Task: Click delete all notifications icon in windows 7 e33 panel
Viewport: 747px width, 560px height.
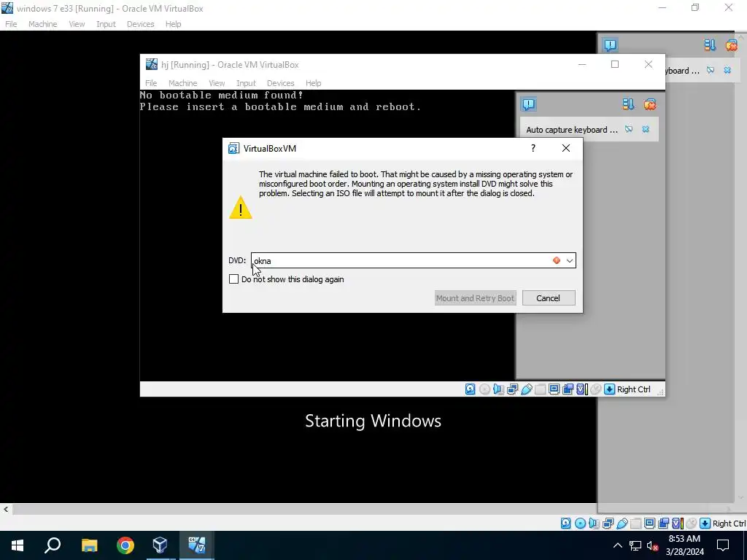Action: tap(731, 45)
